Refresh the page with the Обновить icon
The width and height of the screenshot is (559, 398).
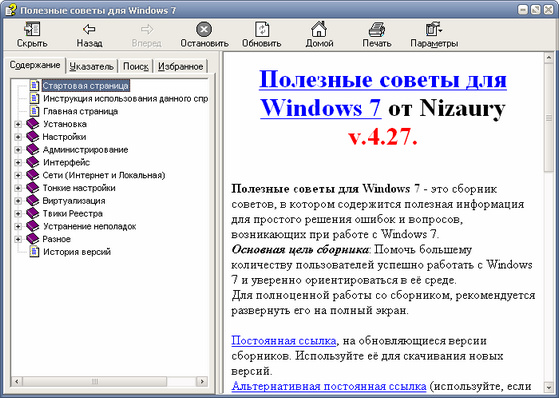(262, 29)
